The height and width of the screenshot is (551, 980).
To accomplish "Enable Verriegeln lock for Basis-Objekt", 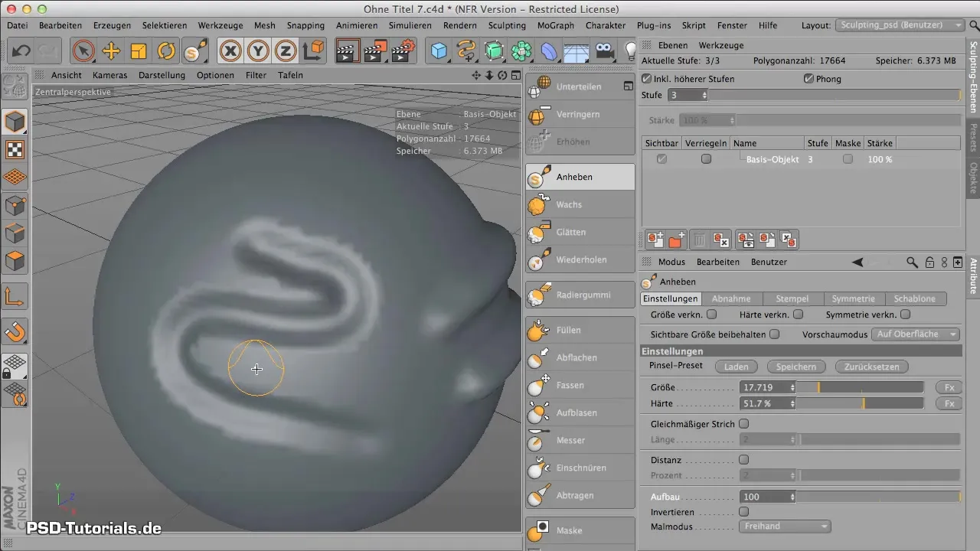I will (706, 159).
